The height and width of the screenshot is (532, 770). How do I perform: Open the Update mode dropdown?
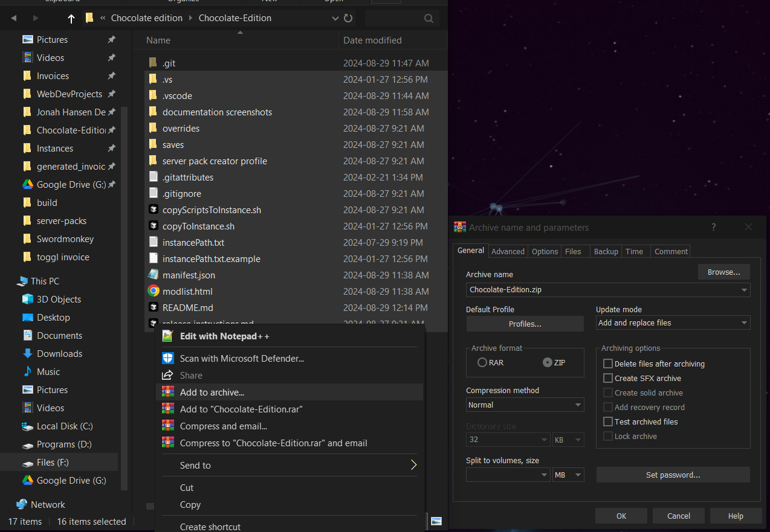point(744,322)
